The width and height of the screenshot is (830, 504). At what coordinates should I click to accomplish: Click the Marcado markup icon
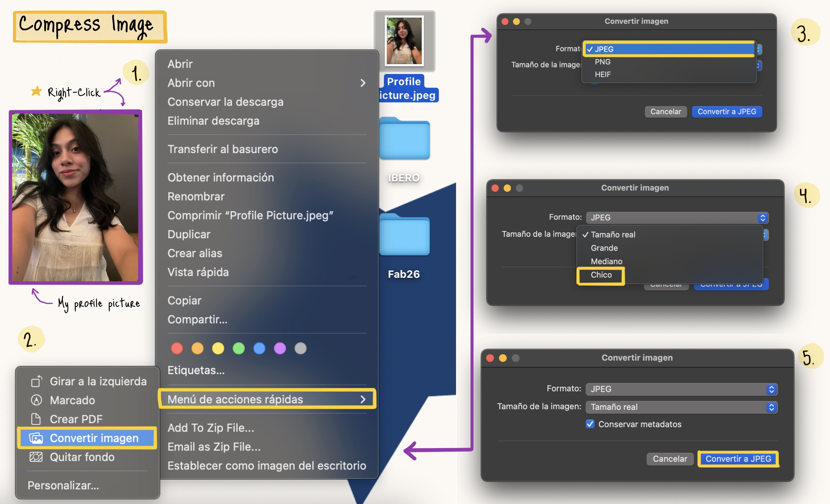click(x=36, y=400)
